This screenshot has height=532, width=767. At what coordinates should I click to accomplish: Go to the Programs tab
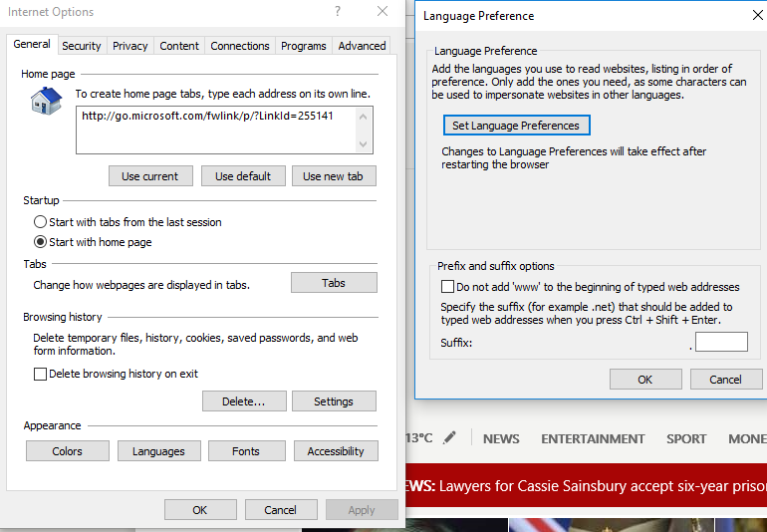click(x=303, y=46)
